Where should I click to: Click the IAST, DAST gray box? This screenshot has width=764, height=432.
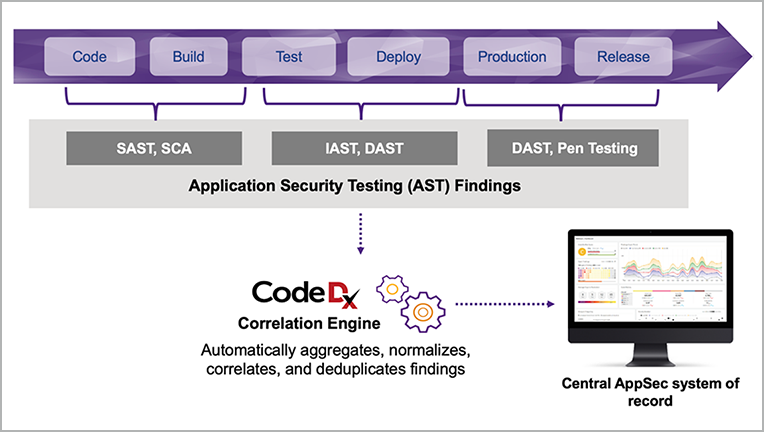pos(364,148)
